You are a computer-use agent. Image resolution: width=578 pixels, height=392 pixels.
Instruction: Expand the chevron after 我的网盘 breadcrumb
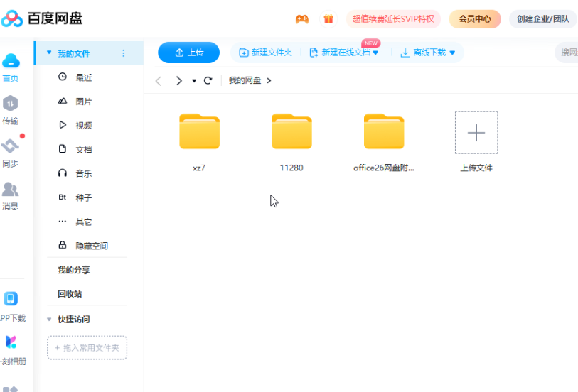pyautogui.click(x=269, y=80)
